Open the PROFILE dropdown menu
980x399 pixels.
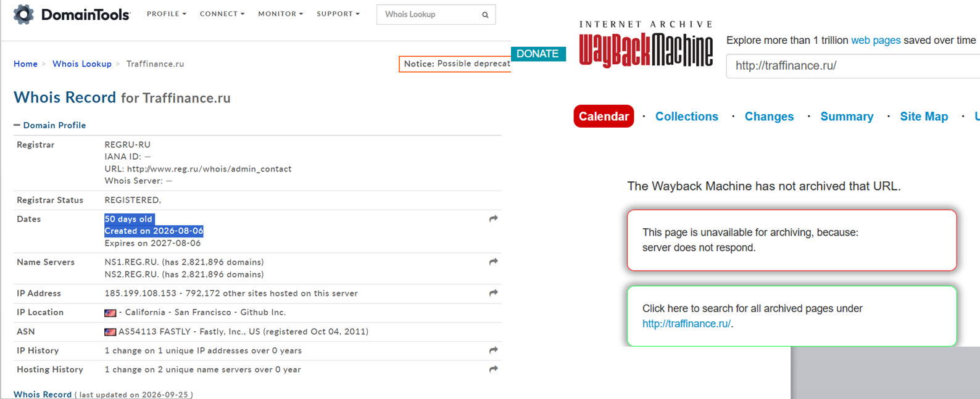pos(167,14)
